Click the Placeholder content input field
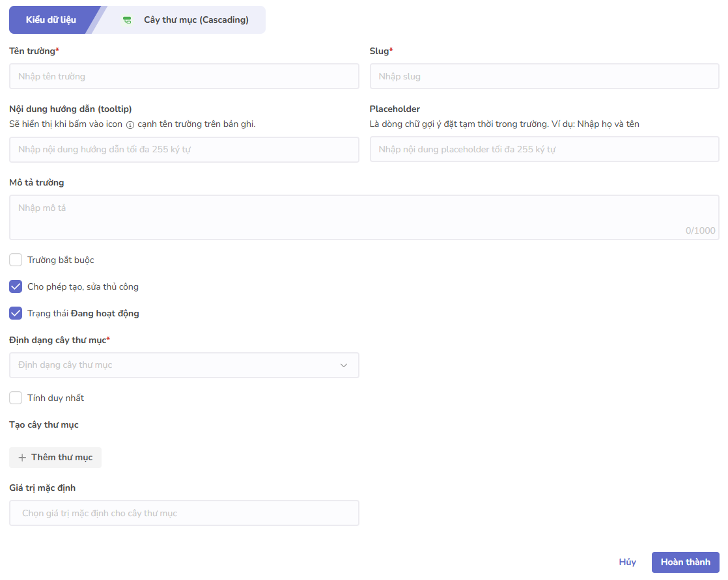Screen dimensions: 728x580 coord(544,150)
